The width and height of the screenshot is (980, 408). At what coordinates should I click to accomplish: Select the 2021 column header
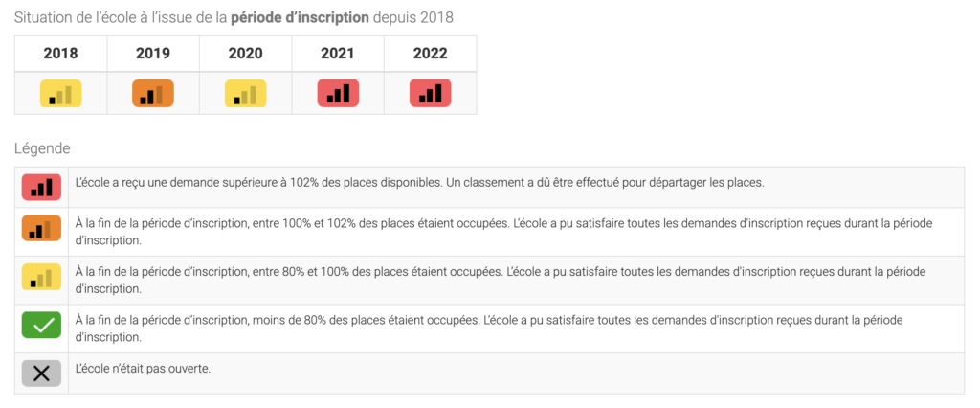[338, 54]
